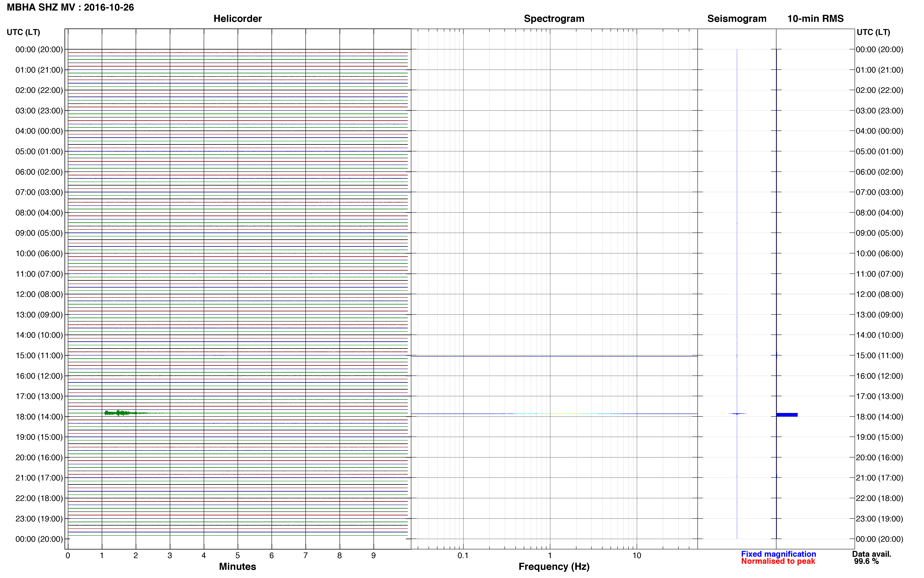Click frequency tick label '10'
924x578 pixels.
coord(637,555)
